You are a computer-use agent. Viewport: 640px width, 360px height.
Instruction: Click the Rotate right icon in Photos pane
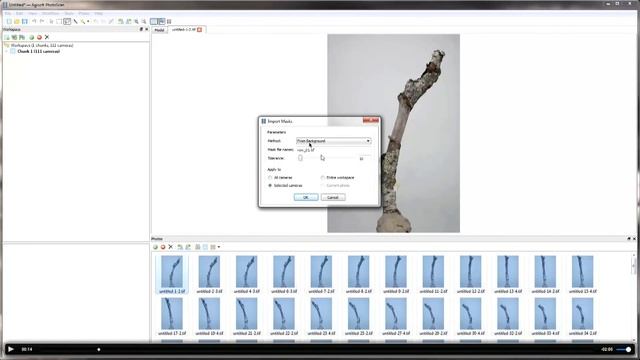(x=188, y=247)
